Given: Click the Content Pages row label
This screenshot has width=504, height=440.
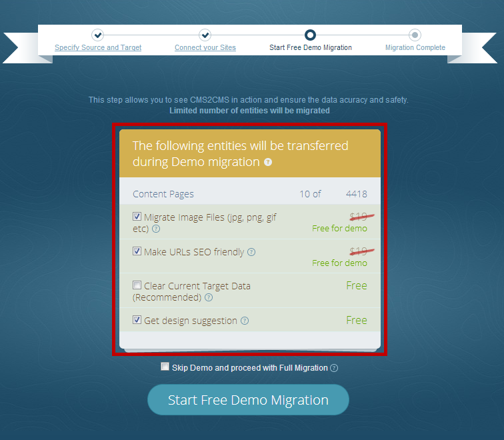Looking at the screenshot, I should [163, 194].
